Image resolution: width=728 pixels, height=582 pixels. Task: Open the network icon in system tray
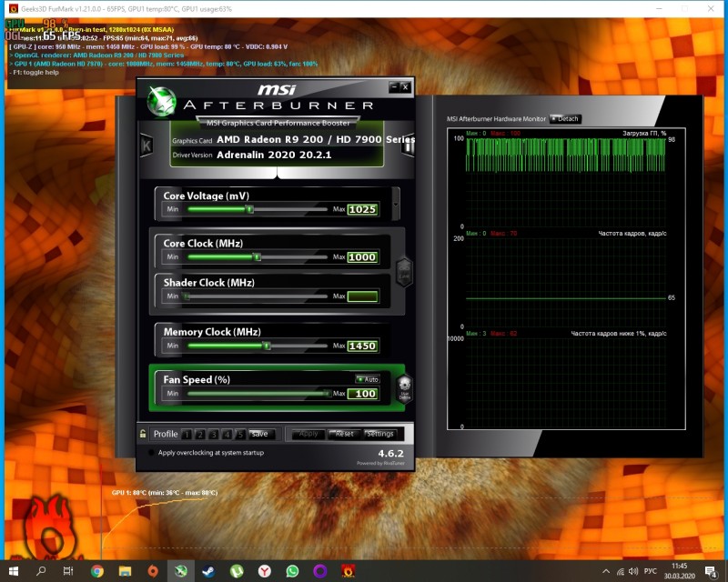[x=621, y=571]
